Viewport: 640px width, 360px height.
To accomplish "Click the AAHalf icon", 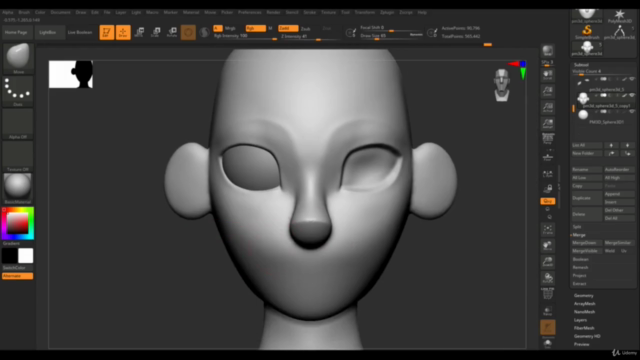I will (547, 124).
